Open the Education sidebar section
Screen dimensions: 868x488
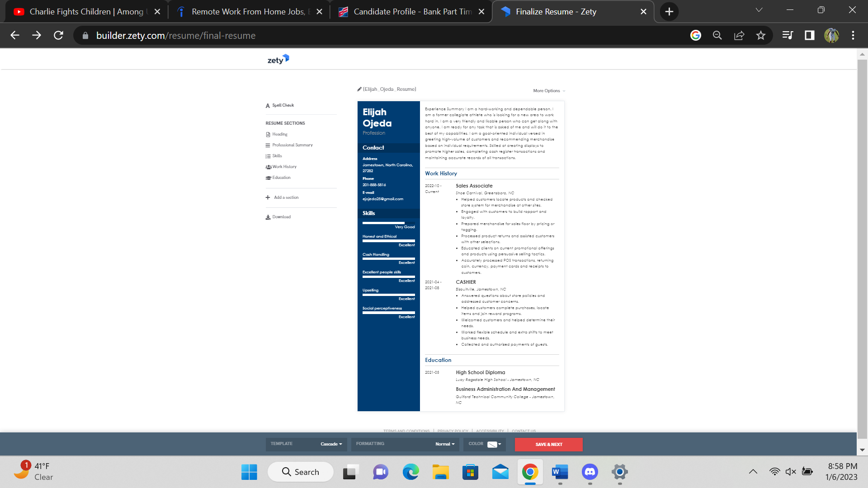coord(278,178)
